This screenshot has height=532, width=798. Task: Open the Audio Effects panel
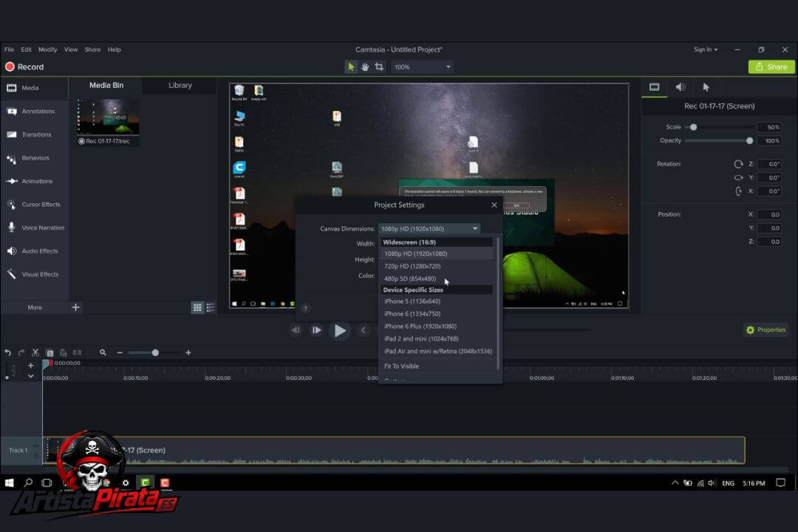(34, 251)
